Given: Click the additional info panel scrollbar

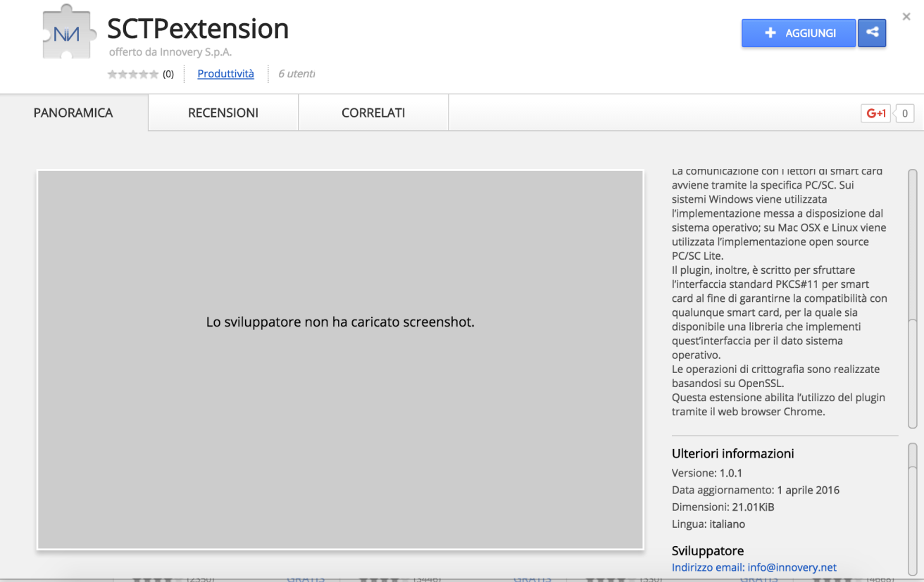Looking at the screenshot, I should [x=913, y=510].
